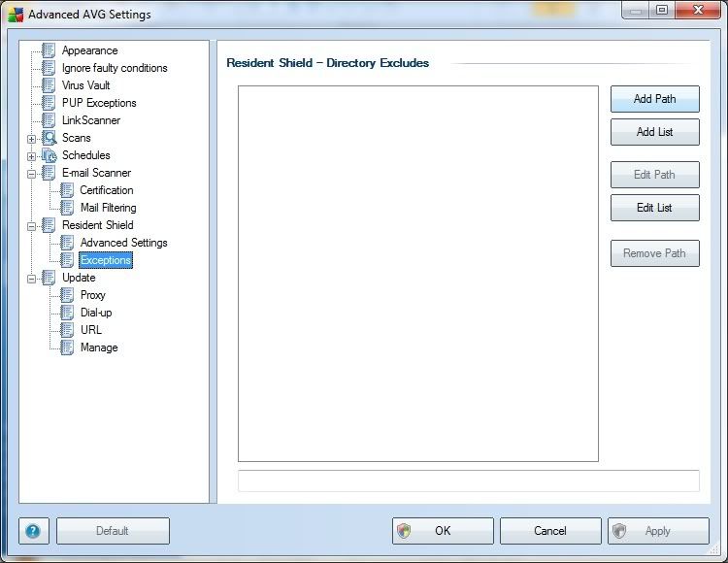
Task: Click the Add Path button
Action: [654, 99]
